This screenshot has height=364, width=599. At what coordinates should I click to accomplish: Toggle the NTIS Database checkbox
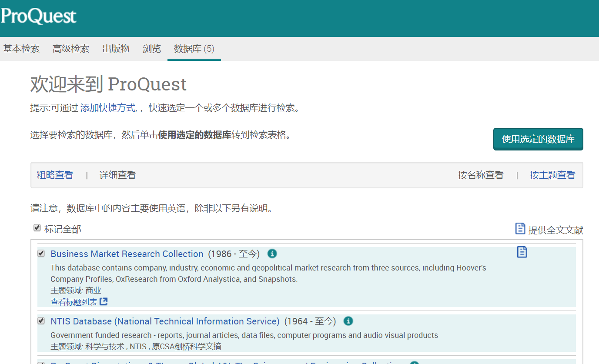click(x=41, y=321)
